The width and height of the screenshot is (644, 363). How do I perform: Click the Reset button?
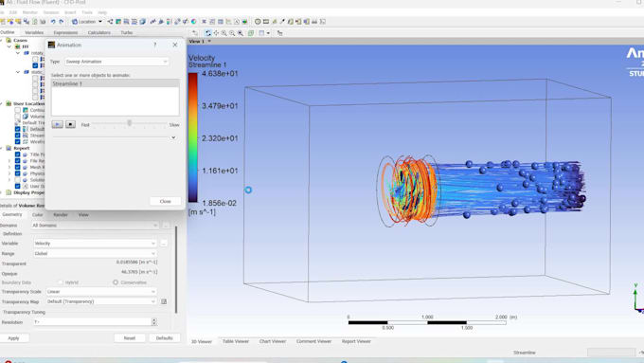point(130,338)
